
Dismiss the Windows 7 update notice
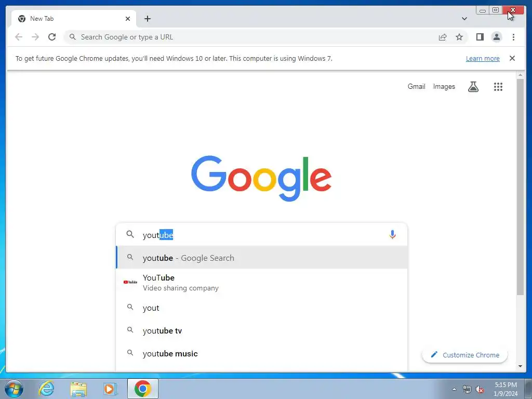coord(512,58)
